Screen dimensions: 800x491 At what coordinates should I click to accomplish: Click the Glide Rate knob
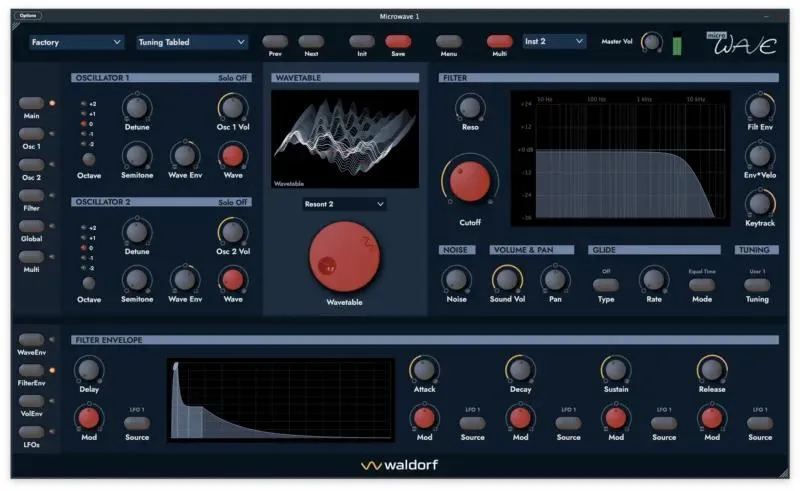(x=654, y=280)
